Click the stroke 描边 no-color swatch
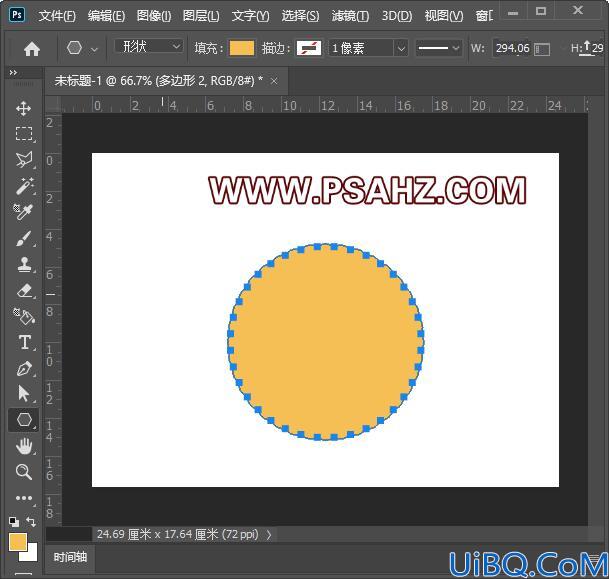609x579 pixels. tap(309, 49)
